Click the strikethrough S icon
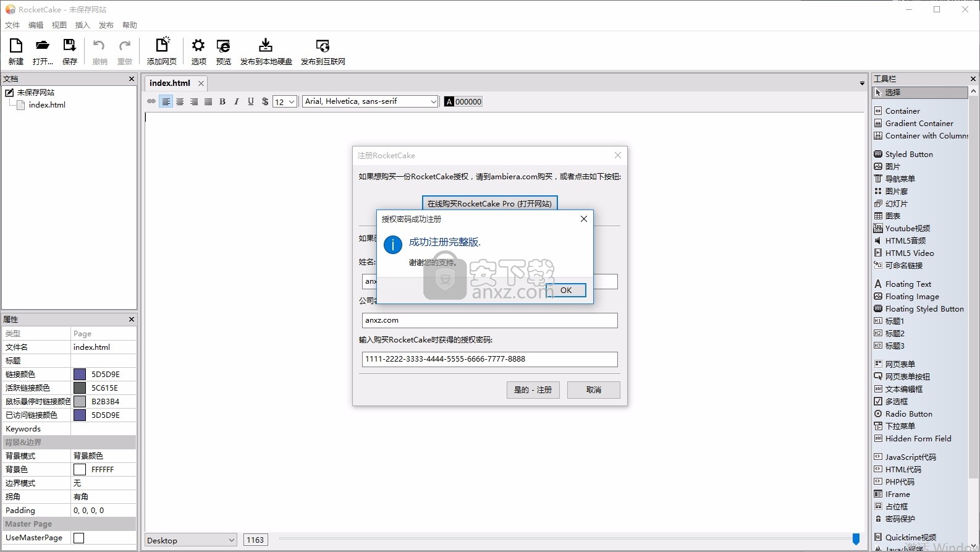The height and width of the screenshot is (552, 980). pyautogui.click(x=265, y=101)
